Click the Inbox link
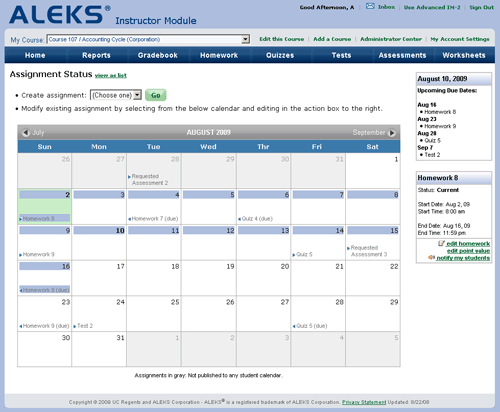 coord(386,7)
